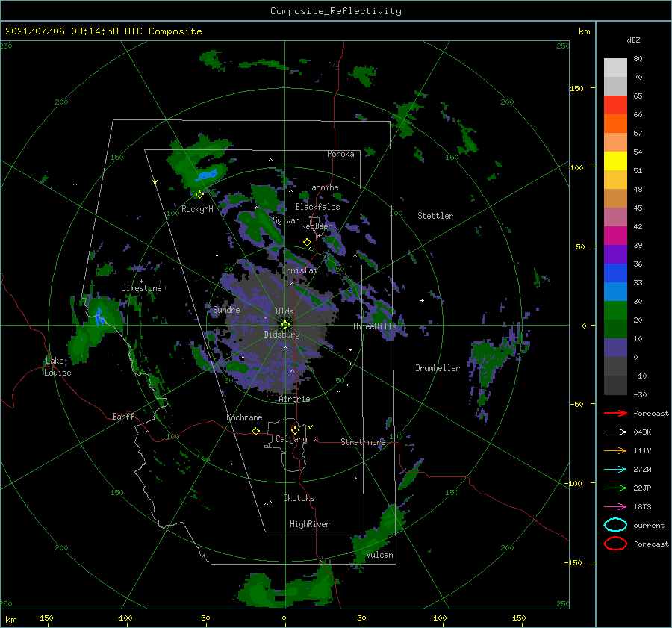Select the 42-45 dBZ pink swatch
Image resolution: width=672 pixels, height=628 pixels.
(x=615, y=217)
